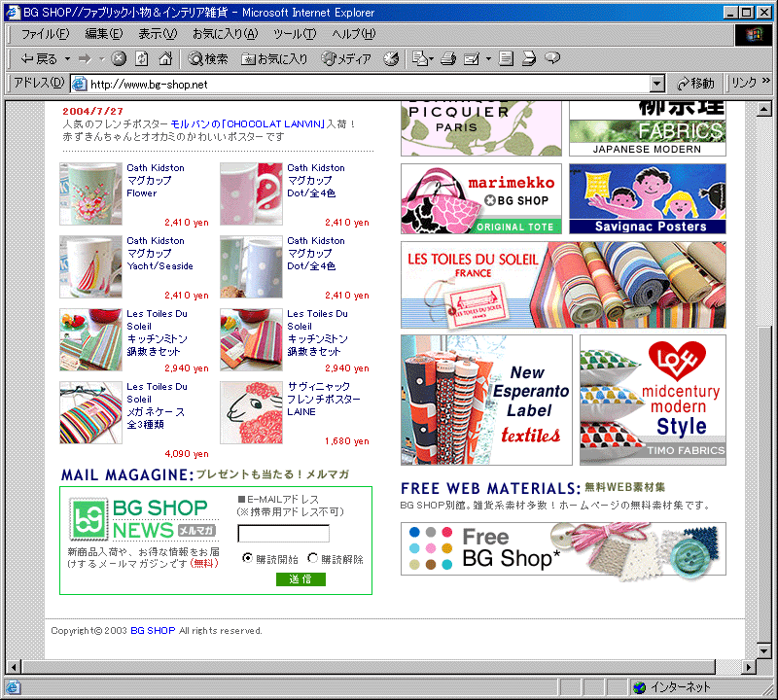Expand the address bar dropdown list

[656, 84]
